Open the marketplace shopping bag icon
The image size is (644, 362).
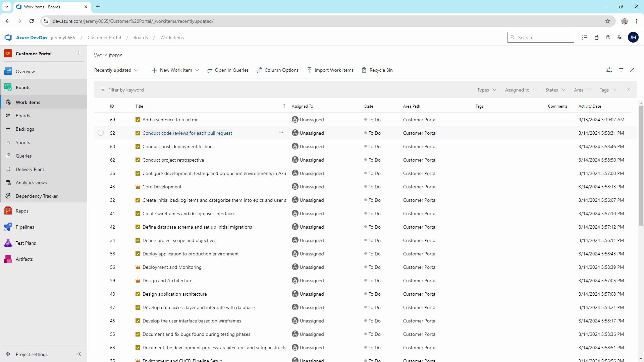[597, 38]
